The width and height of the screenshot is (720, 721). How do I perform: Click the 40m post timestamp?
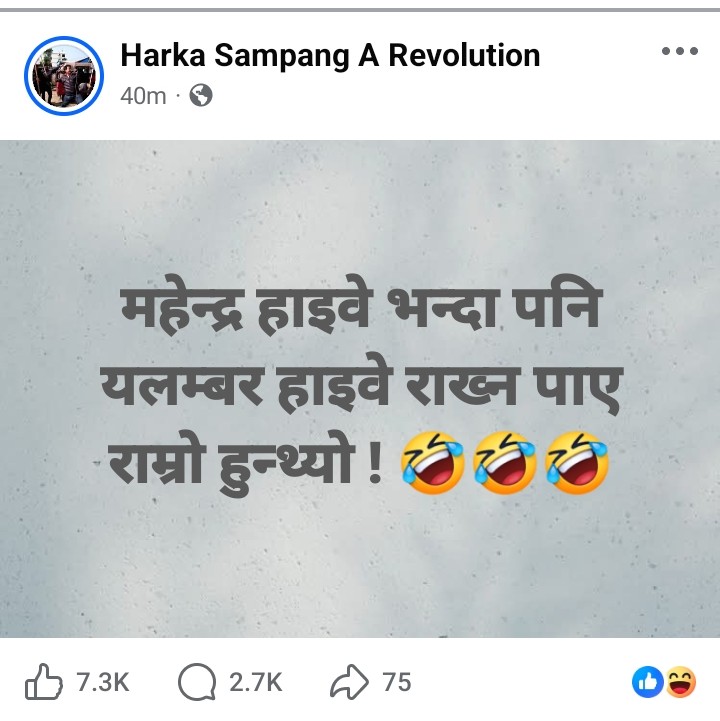(x=143, y=96)
